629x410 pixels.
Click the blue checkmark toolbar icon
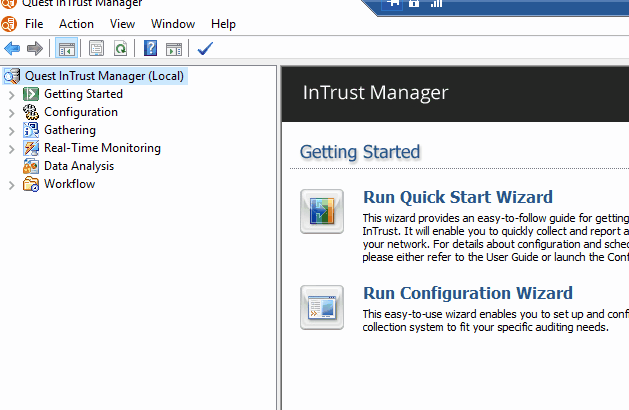click(x=205, y=49)
